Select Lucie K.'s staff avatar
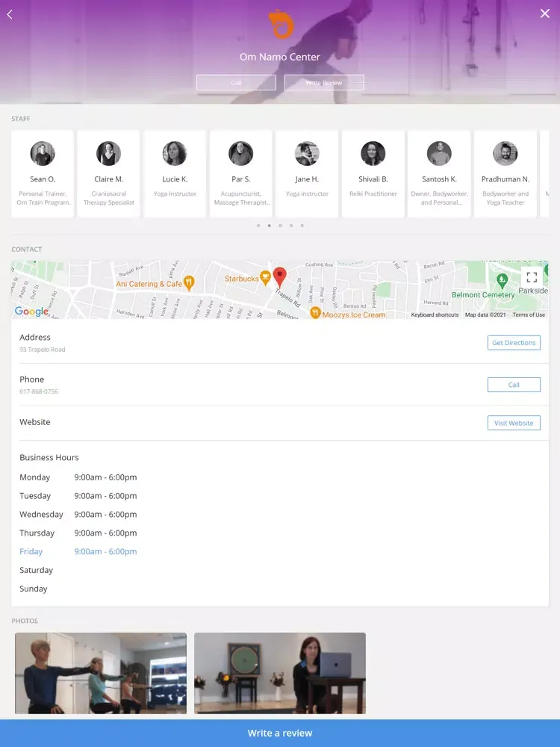 [175, 153]
